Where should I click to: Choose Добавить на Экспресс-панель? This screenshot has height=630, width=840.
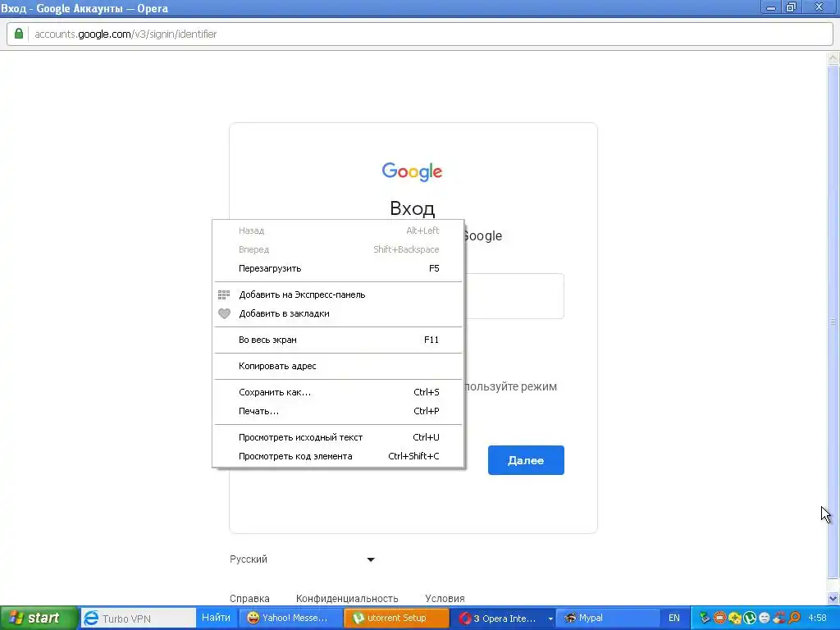[338, 294]
